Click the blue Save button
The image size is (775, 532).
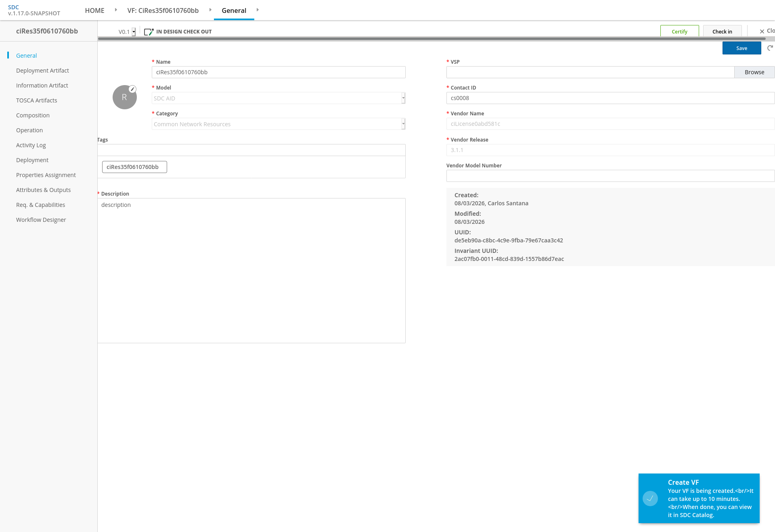click(742, 48)
